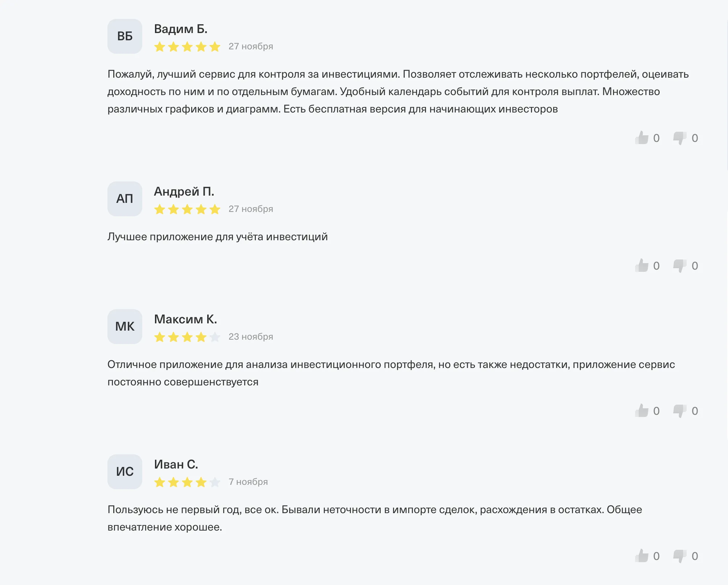
Task: Click the empty fifth star of Иван С.'s rating
Action: coord(215,482)
